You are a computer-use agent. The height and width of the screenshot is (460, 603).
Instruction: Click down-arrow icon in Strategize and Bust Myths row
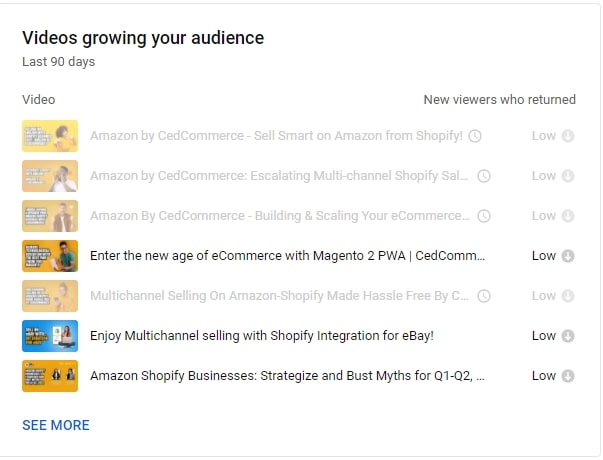[568, 376]
